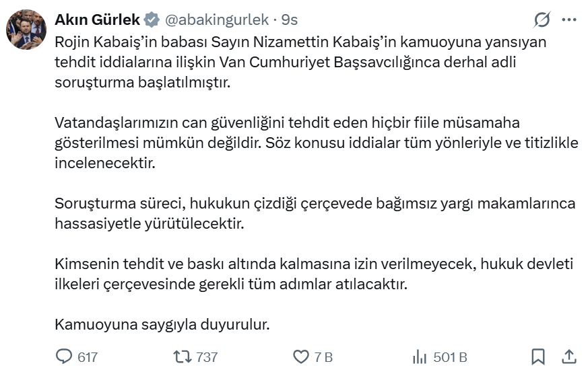588x374 pixels.
Task: Click the 501 B views count
Action: 451,357
